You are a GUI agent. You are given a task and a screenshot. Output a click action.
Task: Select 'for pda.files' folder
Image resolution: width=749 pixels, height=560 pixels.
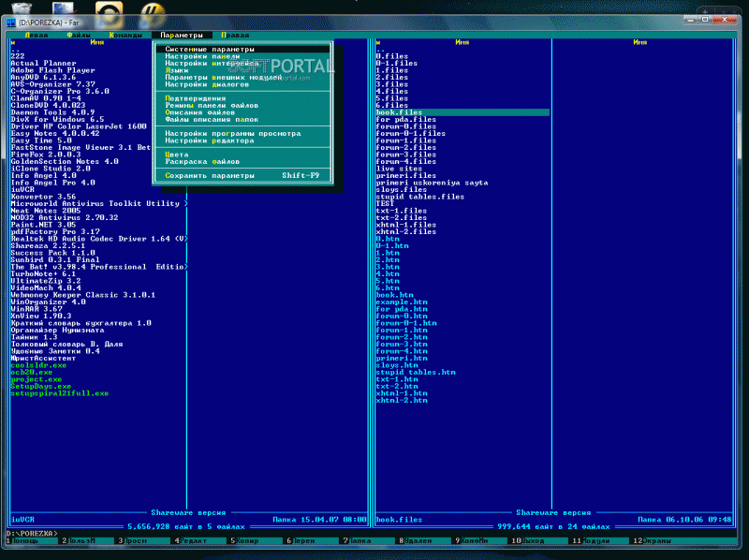pos(406,120)
